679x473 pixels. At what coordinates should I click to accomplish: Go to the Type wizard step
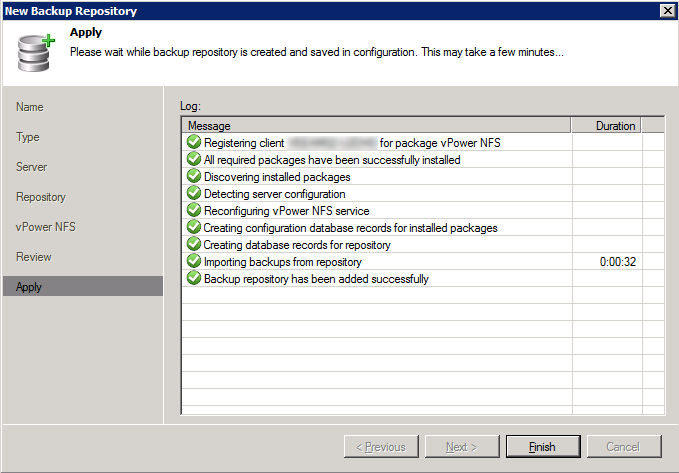point(28,137)
